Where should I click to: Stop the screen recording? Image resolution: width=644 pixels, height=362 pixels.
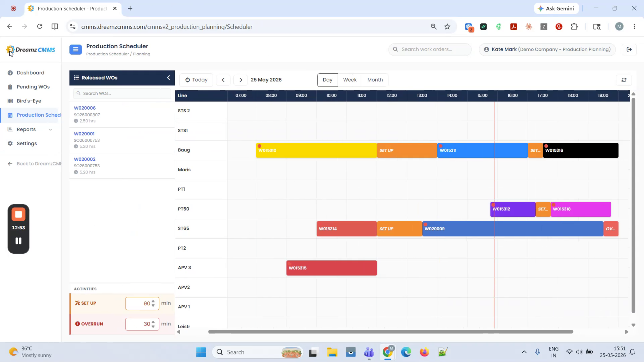(19, 215)
